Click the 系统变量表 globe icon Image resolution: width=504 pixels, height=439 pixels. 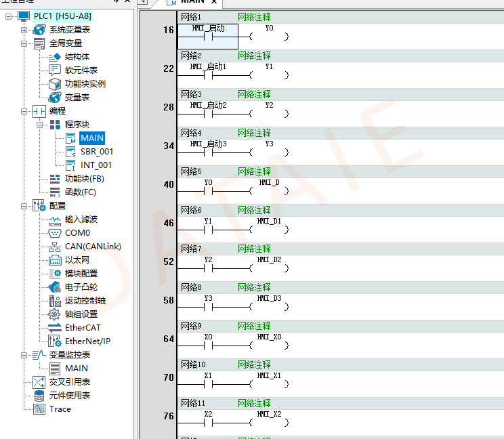point(39,30)
